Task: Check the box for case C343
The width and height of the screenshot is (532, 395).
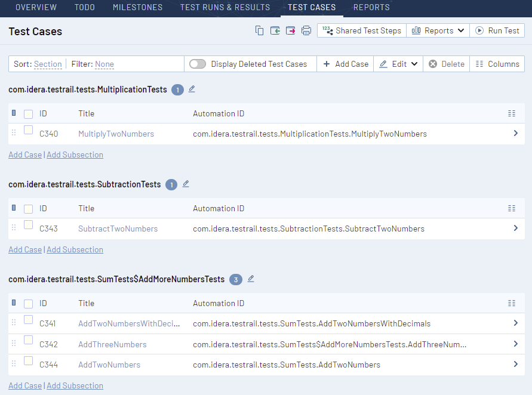Action: point(29,225)
